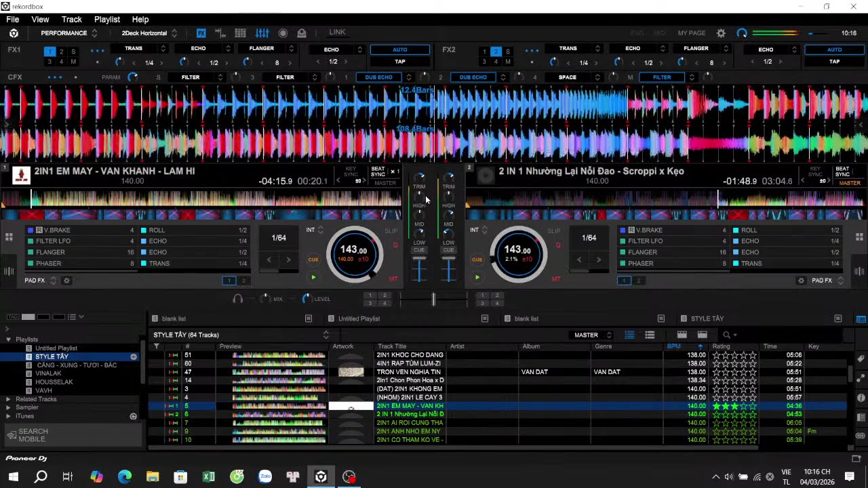Image resolution: width=868 pixels, height=488 pixels.
Task: Open MASTER dropdown in browser header
Action: (593, 335)
